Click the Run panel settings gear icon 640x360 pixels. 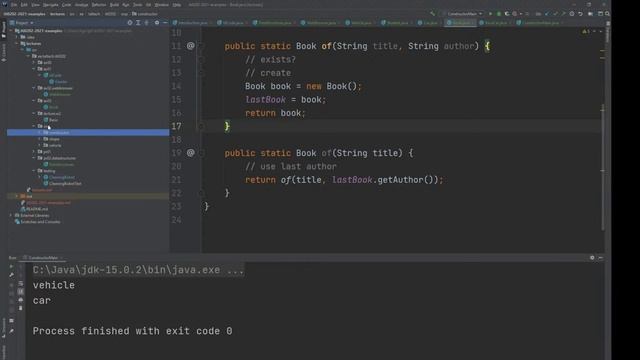592,258
